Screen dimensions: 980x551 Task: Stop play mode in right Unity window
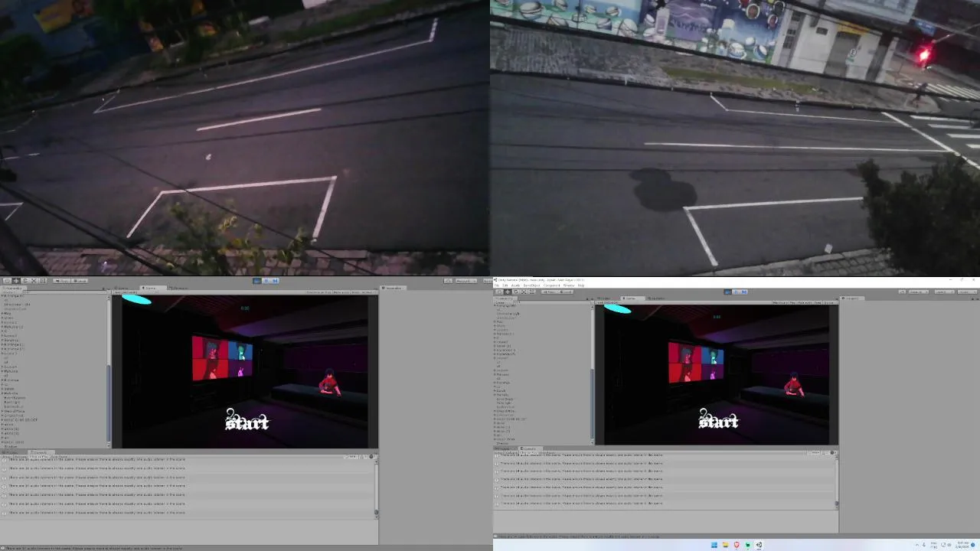tap(727, 292)
